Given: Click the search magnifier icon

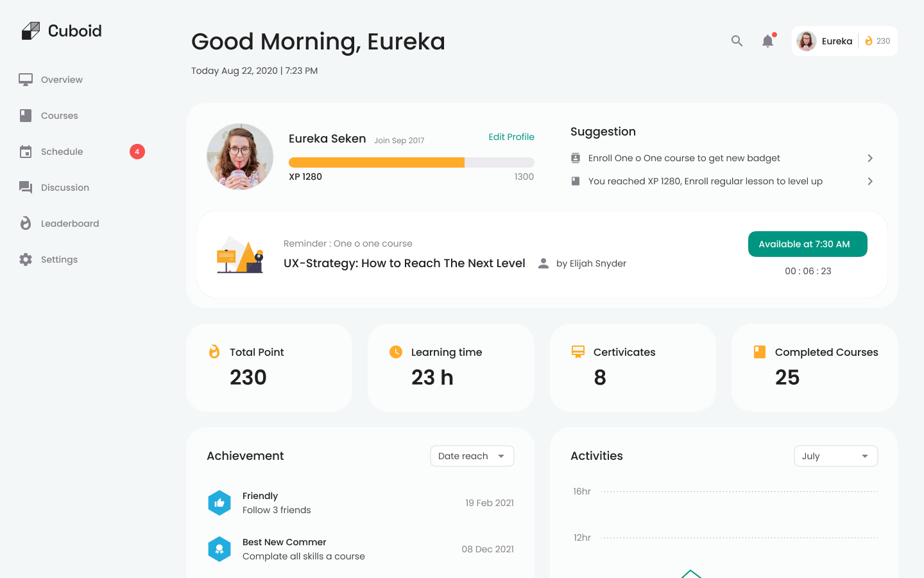Looking at the screenshot, I should [x=737, y=41].
